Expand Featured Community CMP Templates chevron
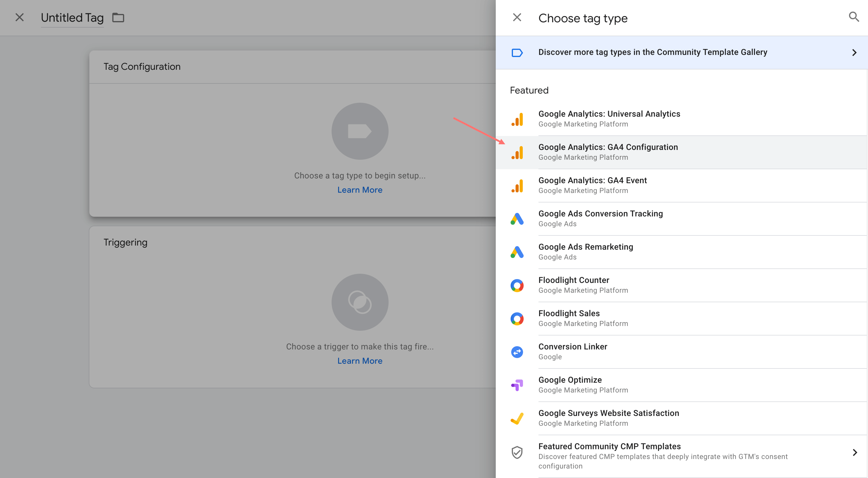This screenshot has height=478, width=868. (x=855, y=452)
